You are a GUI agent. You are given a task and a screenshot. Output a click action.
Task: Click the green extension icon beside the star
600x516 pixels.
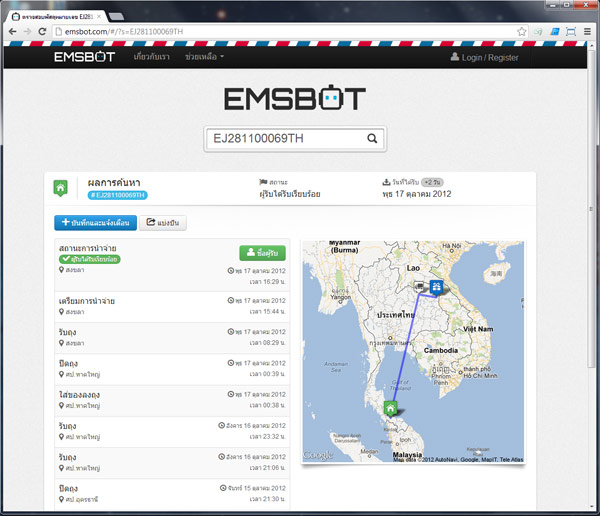[538, 32]
